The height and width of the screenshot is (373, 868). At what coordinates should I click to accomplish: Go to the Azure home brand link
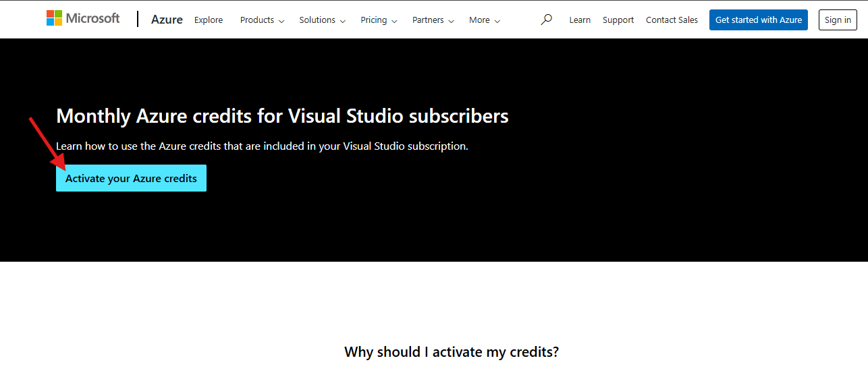tap(167, 20)
